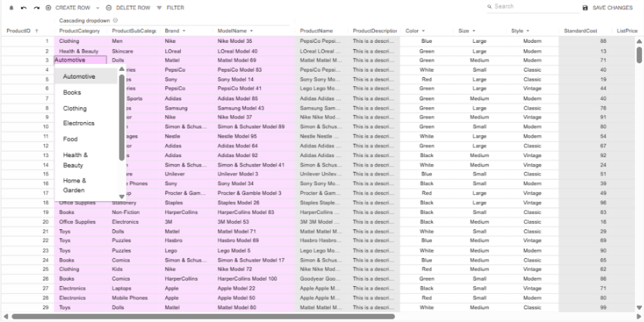The height and width of the screenshot is (322, 644).
Task: Select Health & Beauty in dropdown list
Action: click(86, 160)
